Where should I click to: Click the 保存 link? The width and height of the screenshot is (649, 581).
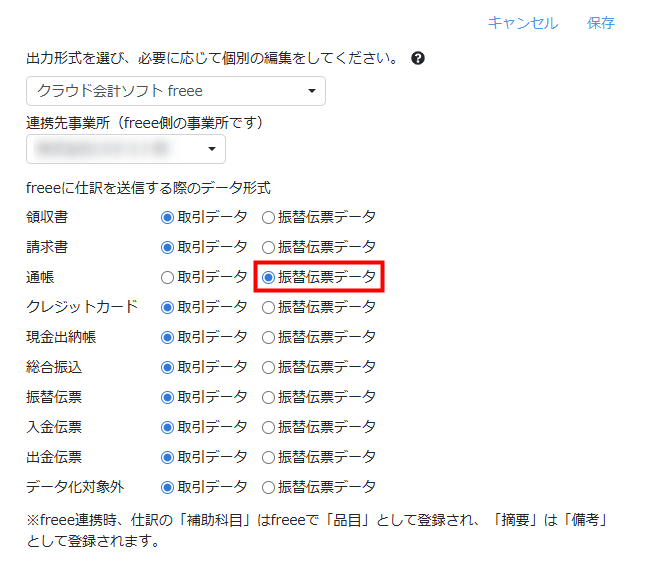click(x=601, y=22)
